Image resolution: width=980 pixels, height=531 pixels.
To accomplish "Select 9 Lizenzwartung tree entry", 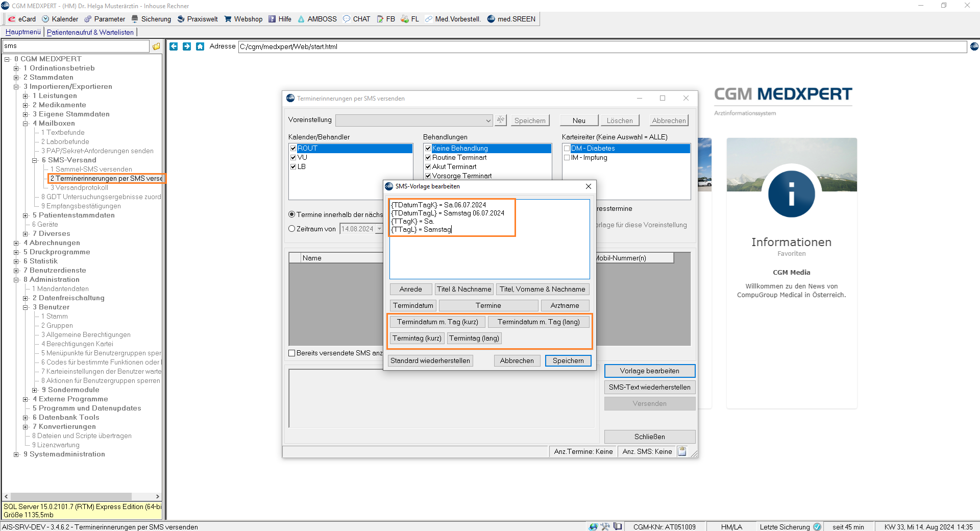I will coord(56,445).
